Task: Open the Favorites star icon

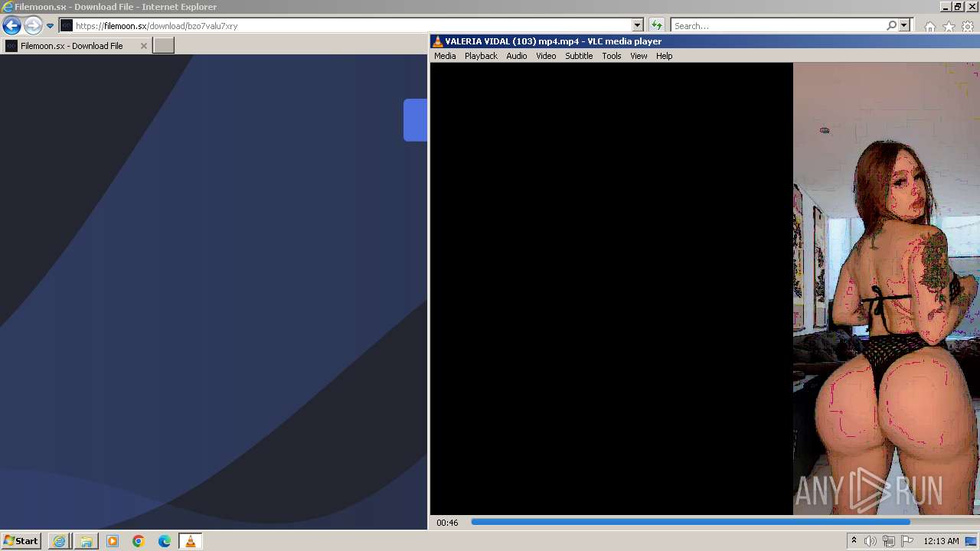Action: pyautogui.click(x=949, y=27)
